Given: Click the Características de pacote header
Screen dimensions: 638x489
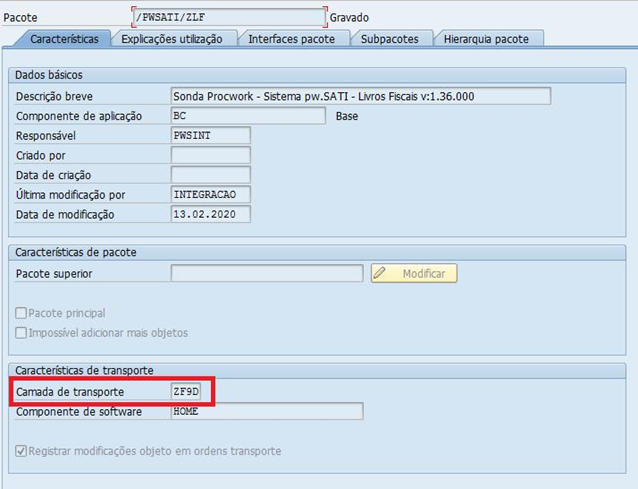Looking at the screenshot, I should tap(76, 252).
